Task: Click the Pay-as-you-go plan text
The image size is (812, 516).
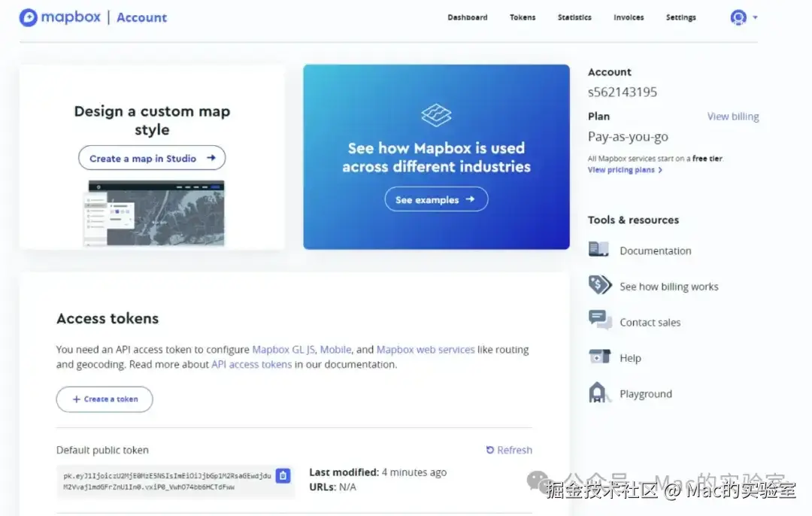Action: 628,137
